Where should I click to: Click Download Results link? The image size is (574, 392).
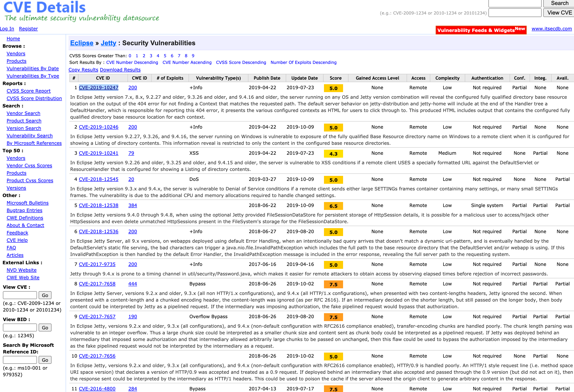click(x=120, y=70)
